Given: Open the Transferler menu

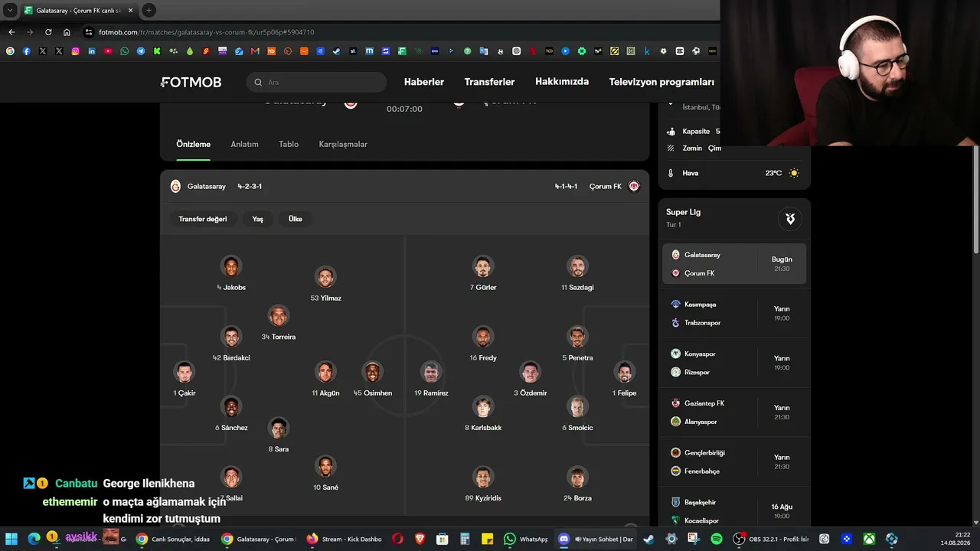Looking at the screenshot, I should click(x=489, y=82).
